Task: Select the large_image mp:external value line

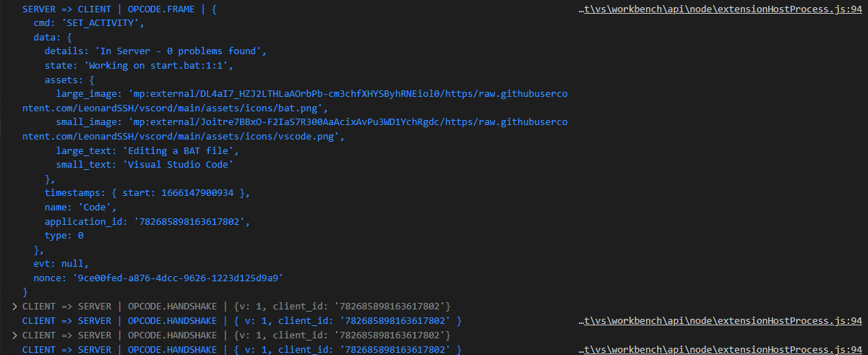Action: 311,94
